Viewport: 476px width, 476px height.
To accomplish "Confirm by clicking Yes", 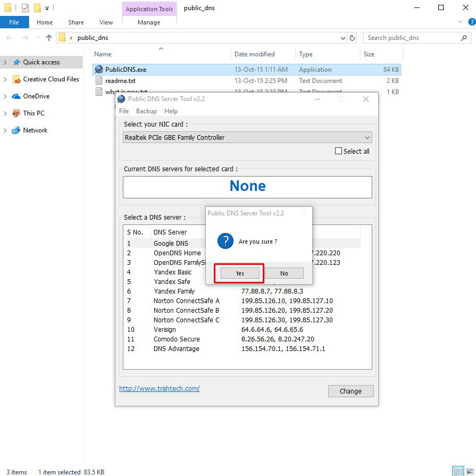I will pos(240,273).
